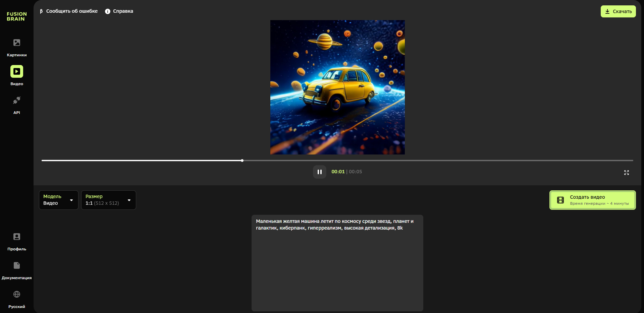Click the video progress slider handle
The width and height of the screenshot is (644, 313).
pos(242,161)
